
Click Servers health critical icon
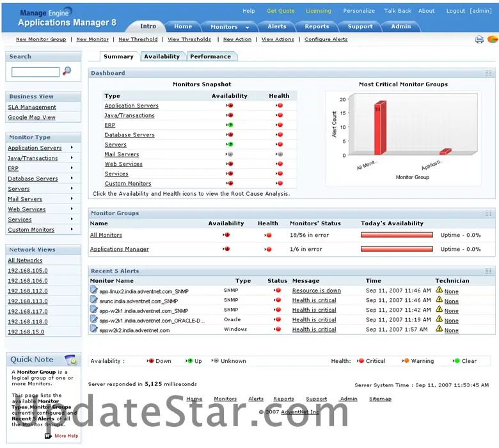pyautogui.click(x=280, y=144)
